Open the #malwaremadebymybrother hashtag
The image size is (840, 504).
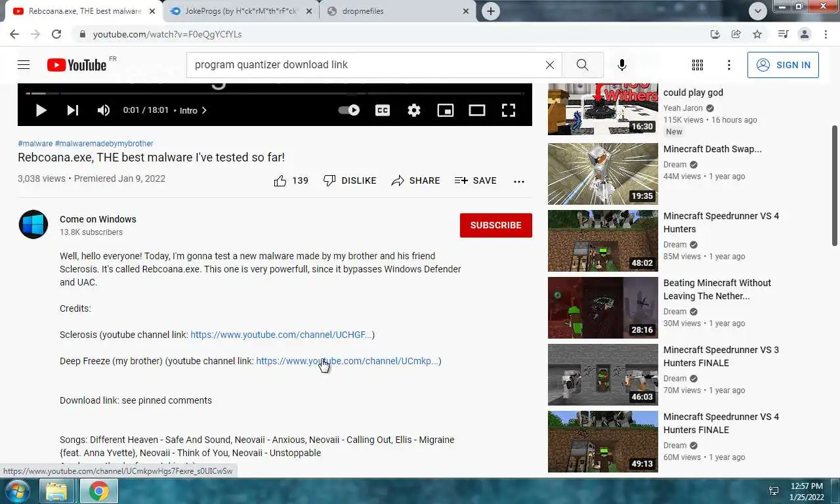(x=104, y=143)
